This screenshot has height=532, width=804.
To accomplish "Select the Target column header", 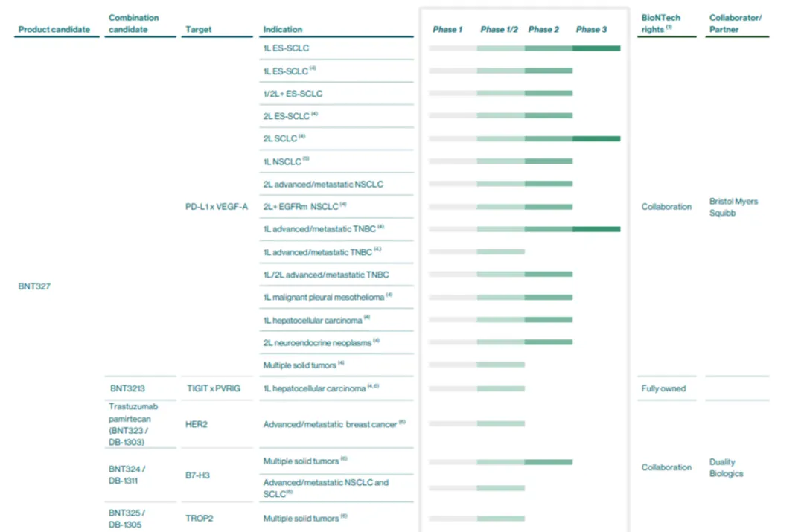I will pyautogui.click(x=198, y=30).
